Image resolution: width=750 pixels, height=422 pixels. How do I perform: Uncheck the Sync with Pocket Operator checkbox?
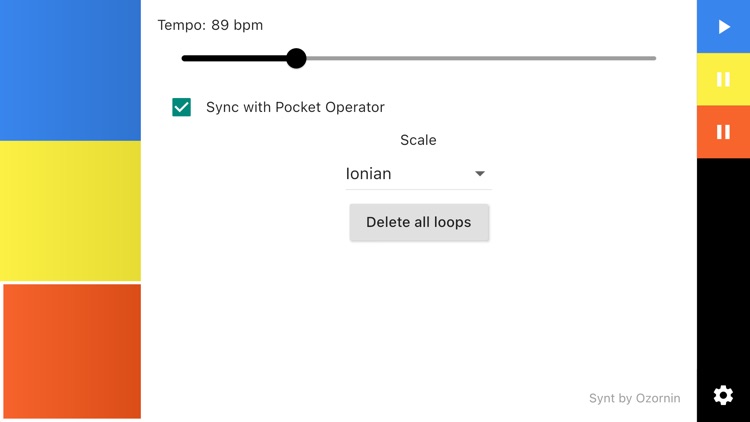(181, 107)
